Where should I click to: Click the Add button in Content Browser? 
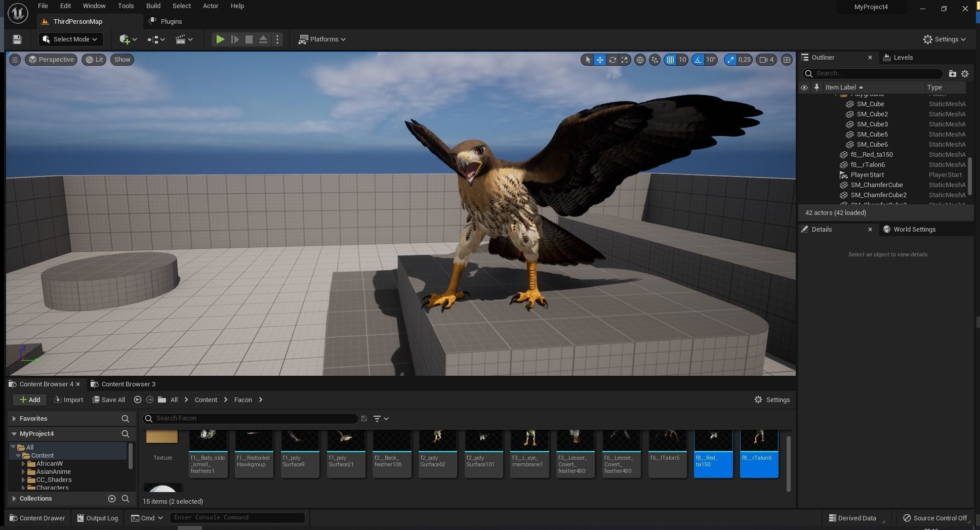click(x=30, y=400)
